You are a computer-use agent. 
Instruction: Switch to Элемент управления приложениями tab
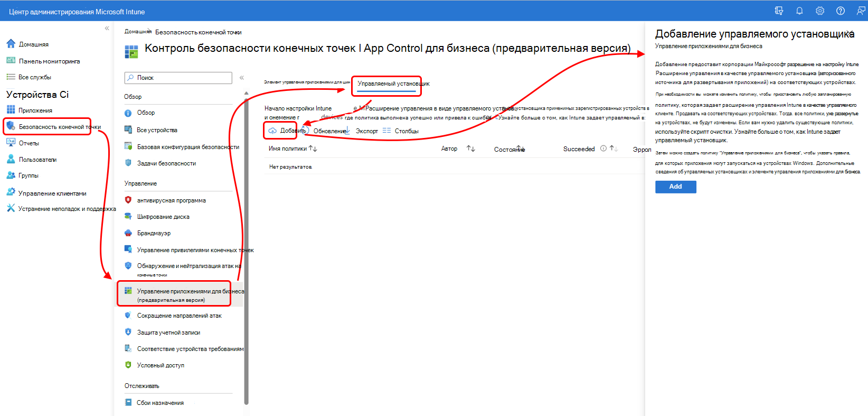307,82
